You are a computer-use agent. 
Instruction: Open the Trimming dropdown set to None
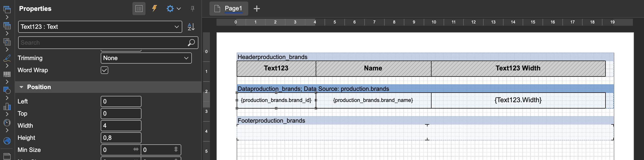click(x=146, y=58)
